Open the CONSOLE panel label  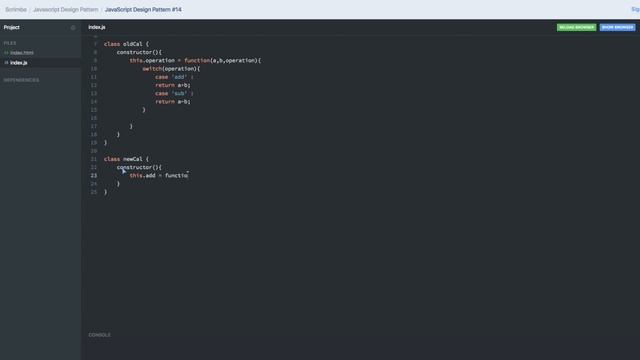[x=100, y=335]
